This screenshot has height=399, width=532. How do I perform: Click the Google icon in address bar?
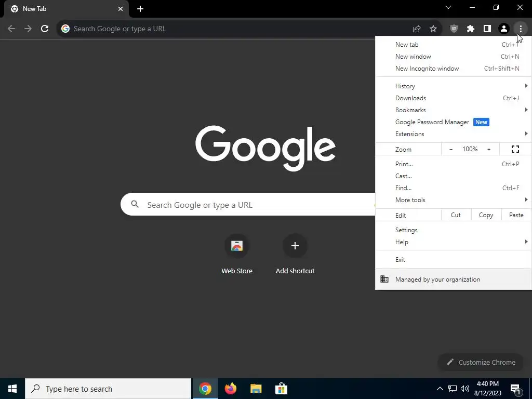click(x=65, y=29)
